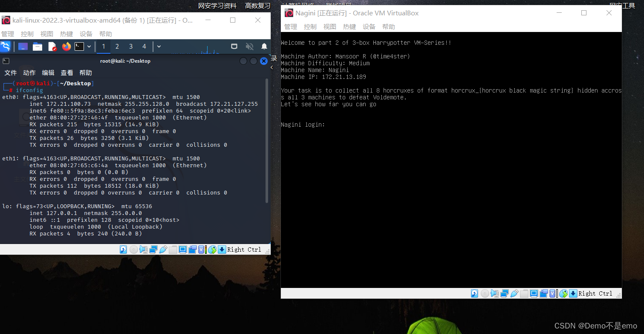Open the terminal 查看 menu
Viewport: 644px width, 334px height.
[x=67, y=73]
